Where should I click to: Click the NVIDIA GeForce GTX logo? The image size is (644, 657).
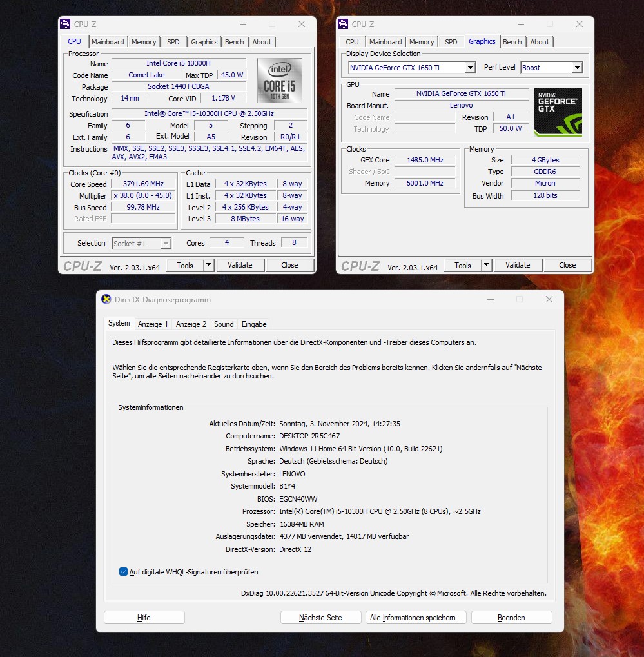(x=558, y=112)
